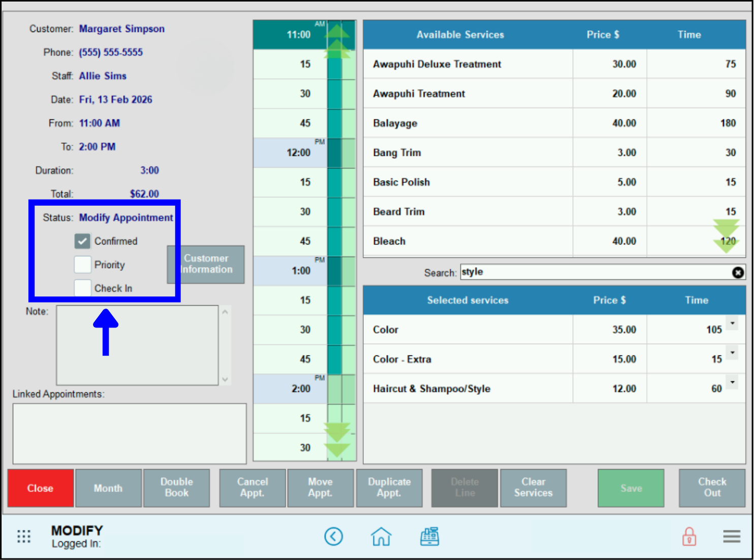The image size is (754, 560).
Task: Click inside the Note text area
Action: click(137, 344)
